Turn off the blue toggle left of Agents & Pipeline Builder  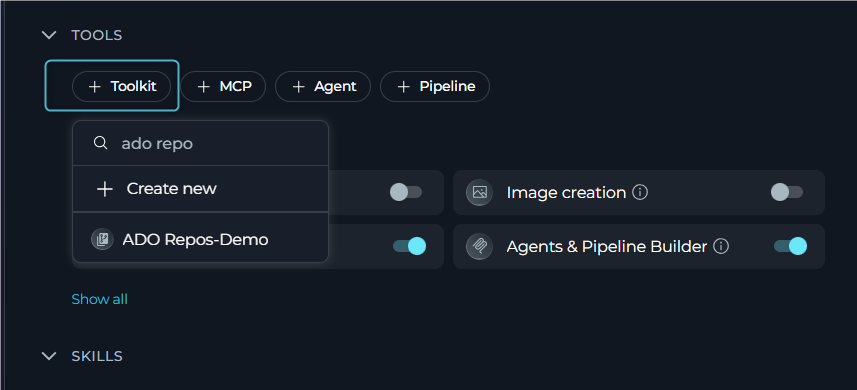tap(409, 246)
